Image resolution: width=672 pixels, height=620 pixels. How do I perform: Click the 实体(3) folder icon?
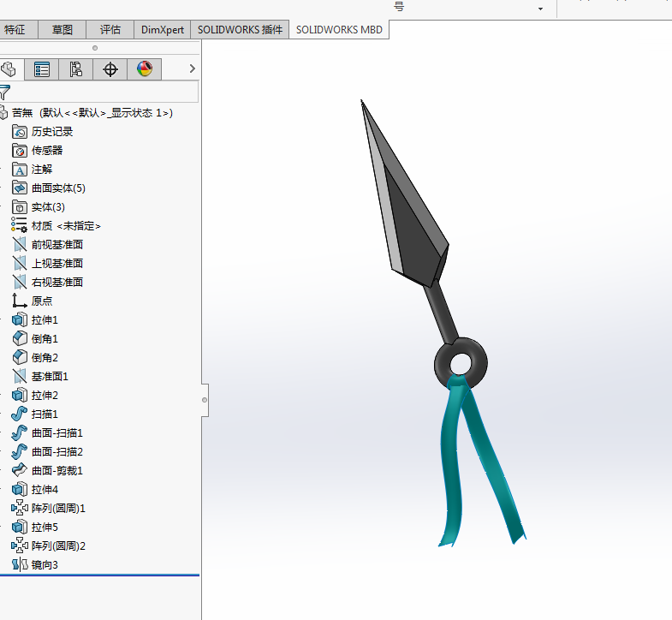(x=20, y=207)
